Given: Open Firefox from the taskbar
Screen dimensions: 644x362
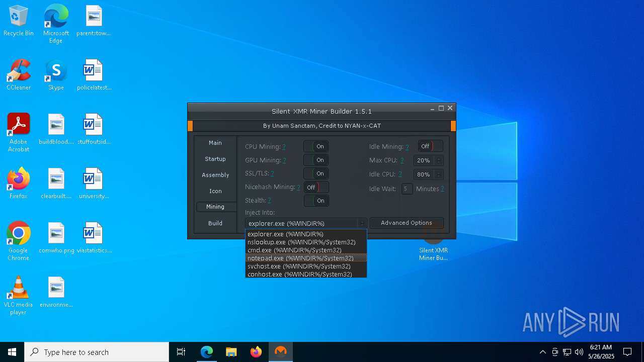Looking at the screenshot, I should (256, 352).
